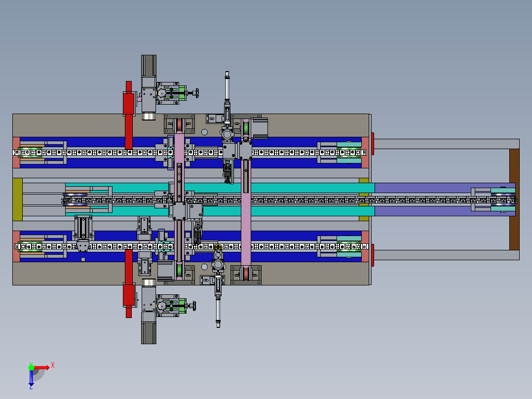Click the blue Z axis arrow of the orientation triad
532x399 pixels.
[31, 378]
